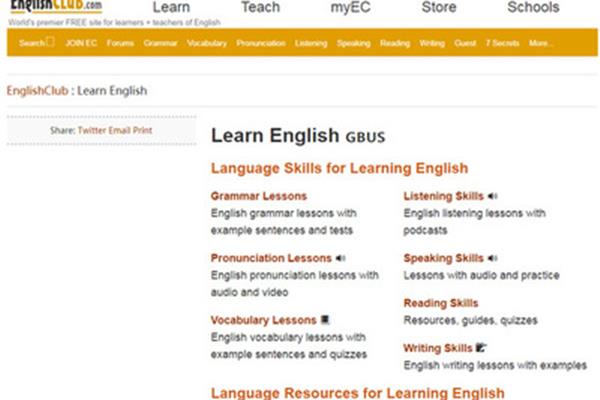Open Guest in the orange bar
This screenshot has width=600, height=400.
pos(465,43)
